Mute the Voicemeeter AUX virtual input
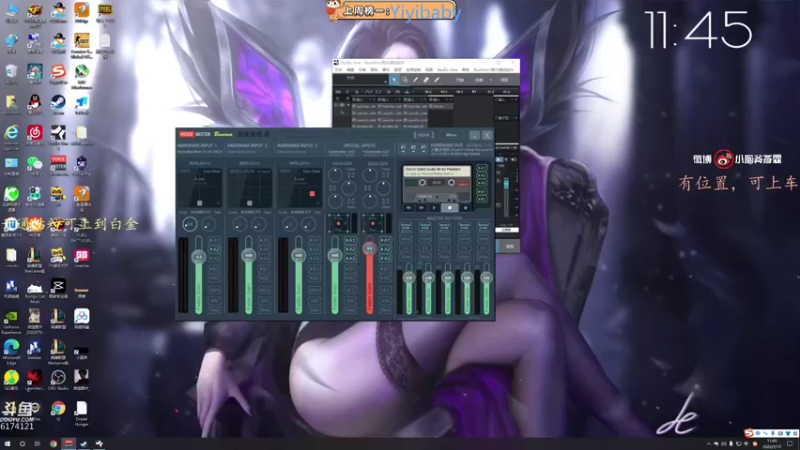 [385, 310]
